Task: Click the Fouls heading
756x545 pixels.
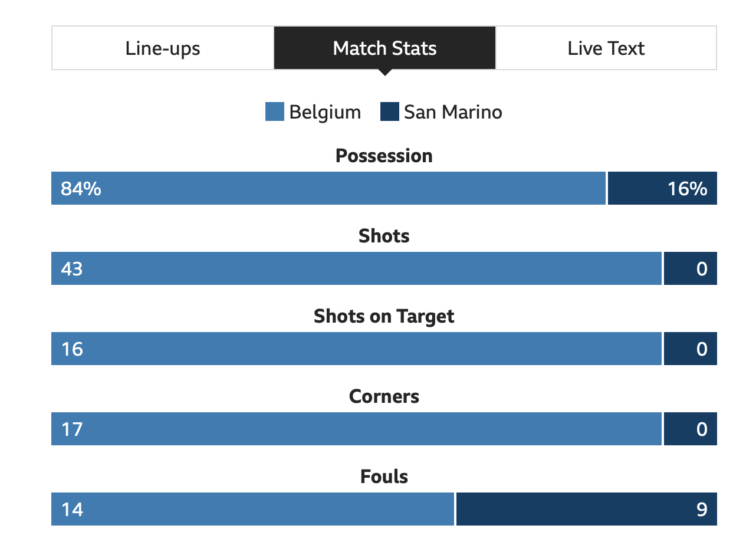Action: coord(384,477)
